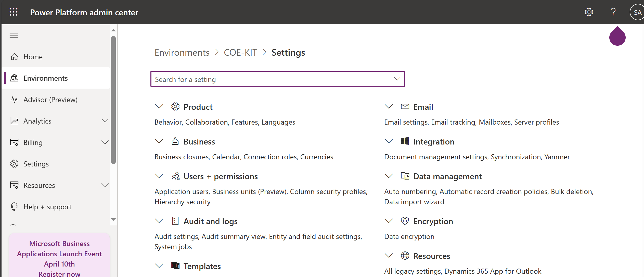644x277 pixels.
Task: Click the settings gear in top bar
Action: tap(589, 12)
